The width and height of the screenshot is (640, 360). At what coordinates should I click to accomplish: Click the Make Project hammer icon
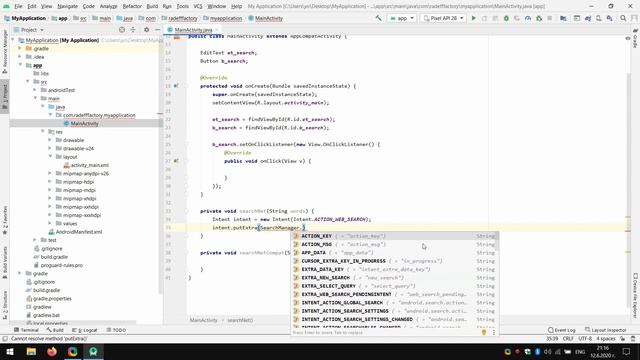(378, 18)
